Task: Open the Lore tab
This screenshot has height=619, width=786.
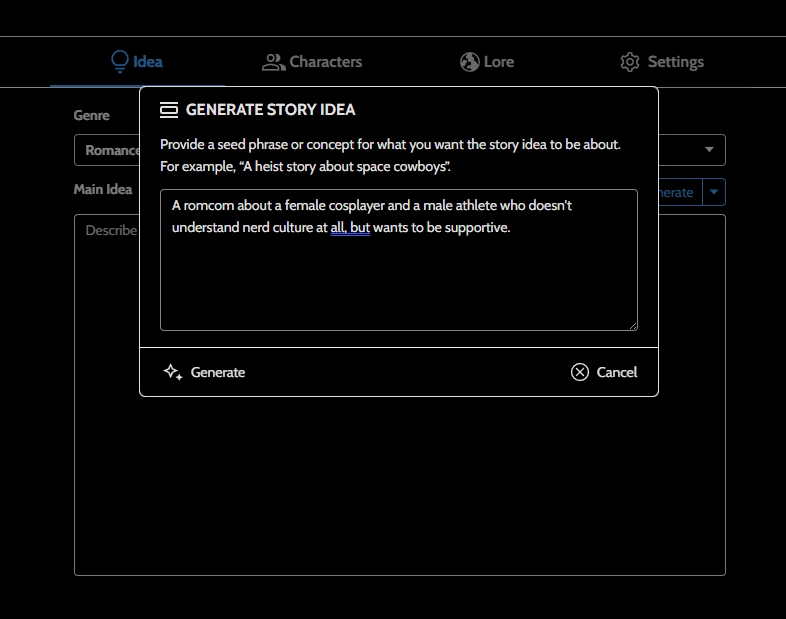Action: pyautogui.click(x=498, y=62)
